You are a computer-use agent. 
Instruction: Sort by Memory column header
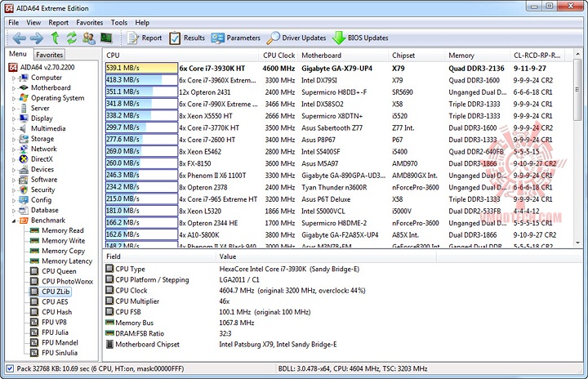(478, 56)
